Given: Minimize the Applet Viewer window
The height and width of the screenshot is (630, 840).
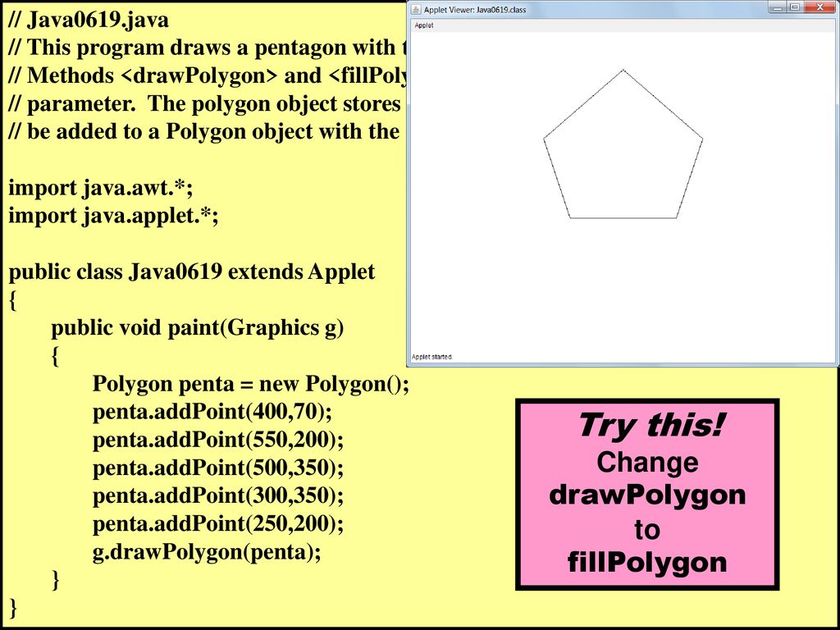Looking at the screenshot, I should [778, 7].
